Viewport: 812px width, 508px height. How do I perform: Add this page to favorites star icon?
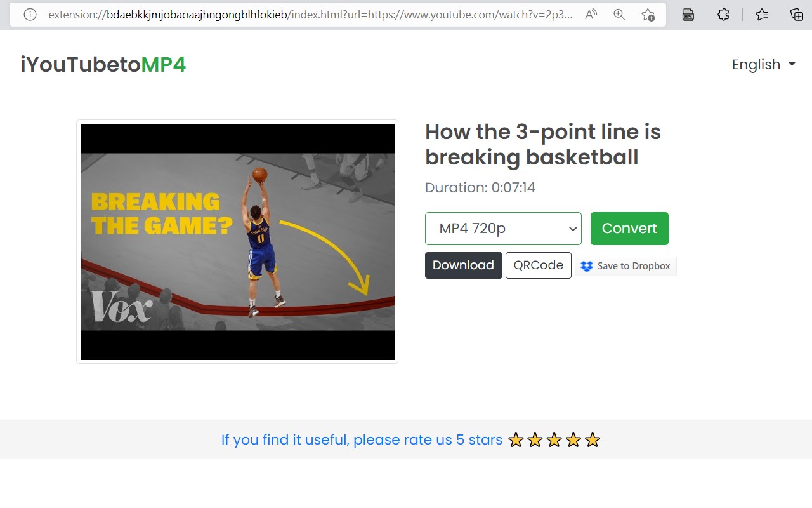coord(648,15)
